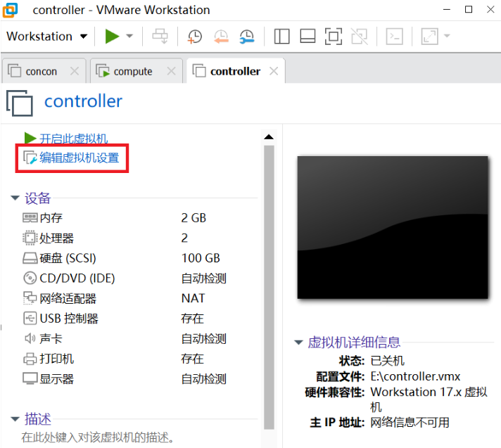
Task: Click the description field 在此处键入对该虚拟机的描述
Action: click(x=97, y=437)
